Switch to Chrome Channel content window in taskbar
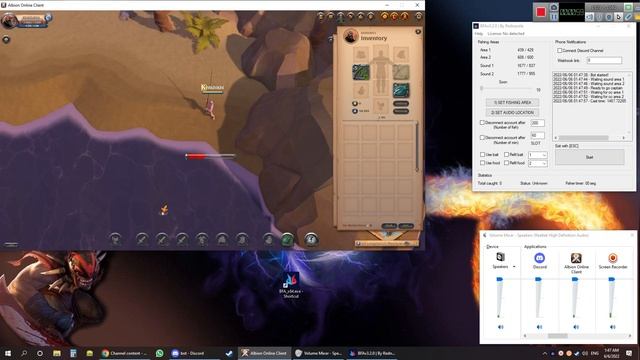Screen dimensions: 640x360 pyautogui.click(x=124, y=353)
